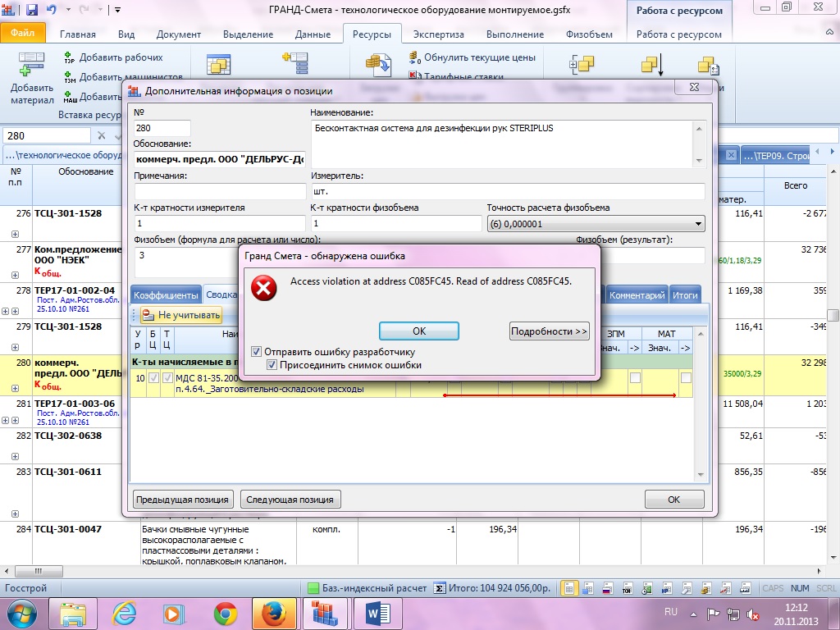
Task: Open the Экспертиза ribbon tab
Action: click(x=438, y=34)
